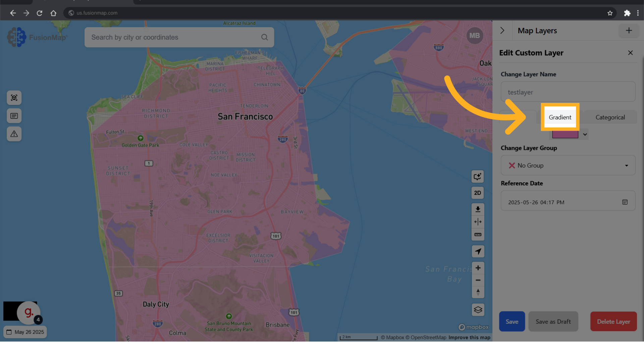Open the base map layers stack icon
Screen dimensions: 644x362
[478, 310]
